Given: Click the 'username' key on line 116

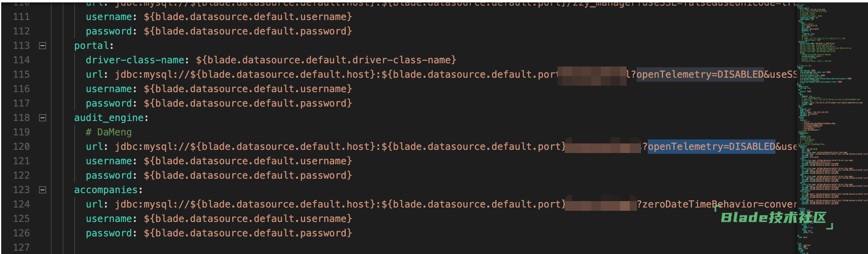Looking at the screenshot, I should click(x=109, y=89).
